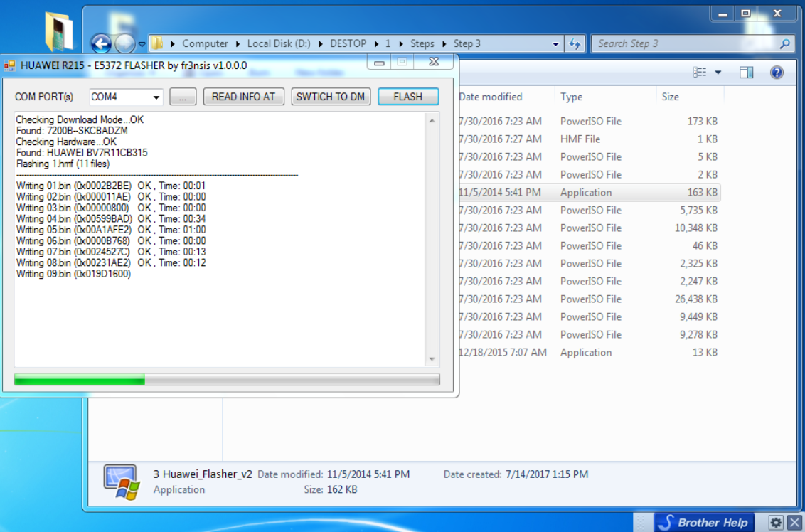Refresh the Step 3 folder with refresh icon

pyautogui.click(x=575, y=43)
